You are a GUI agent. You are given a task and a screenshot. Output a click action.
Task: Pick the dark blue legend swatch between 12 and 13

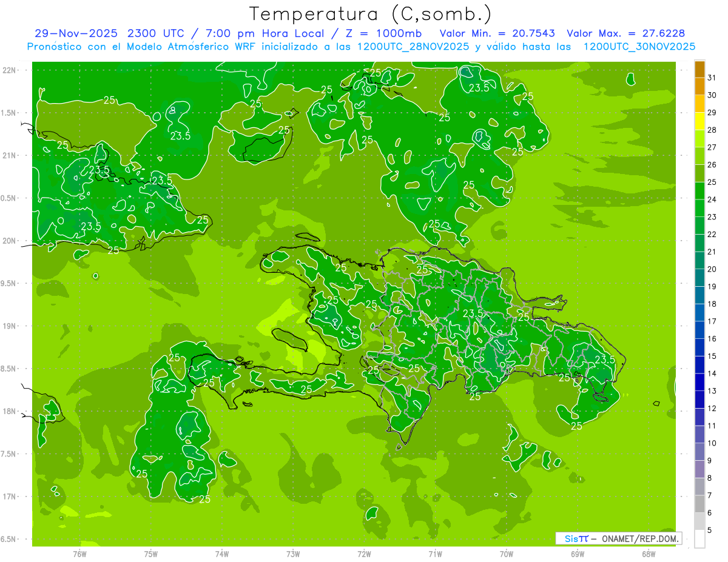(x=699, y=400)
